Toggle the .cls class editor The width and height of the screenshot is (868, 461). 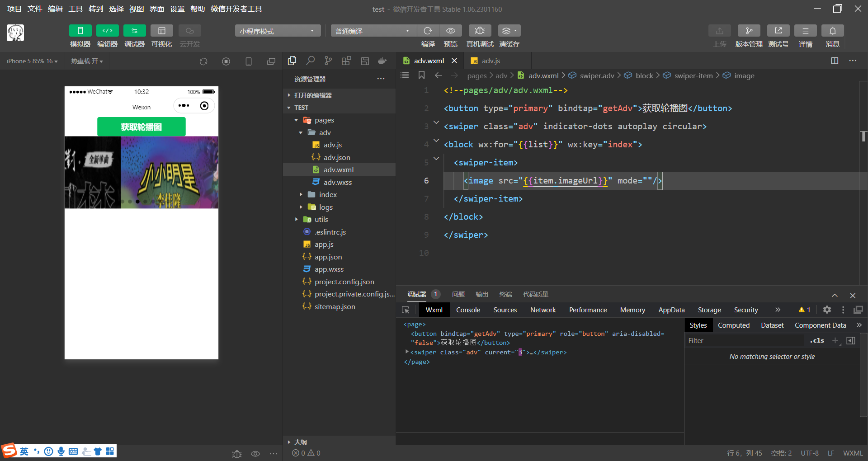pos(817,341)
